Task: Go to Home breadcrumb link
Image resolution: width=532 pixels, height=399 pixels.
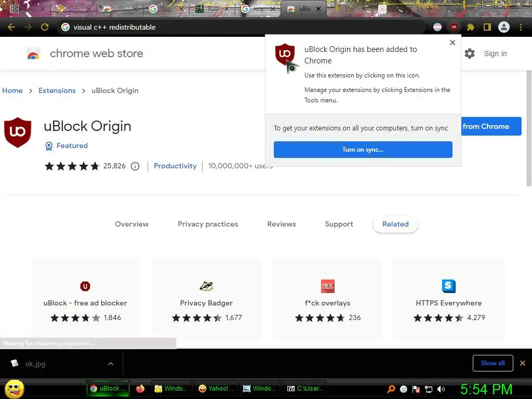Action: 12,90
